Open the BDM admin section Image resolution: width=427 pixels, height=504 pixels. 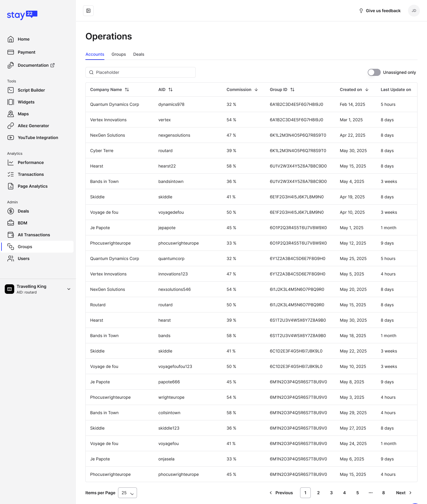coord(22,223)
